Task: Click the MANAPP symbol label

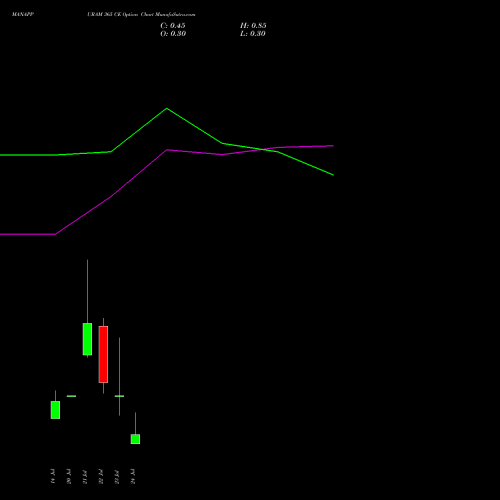Action: 23,15
